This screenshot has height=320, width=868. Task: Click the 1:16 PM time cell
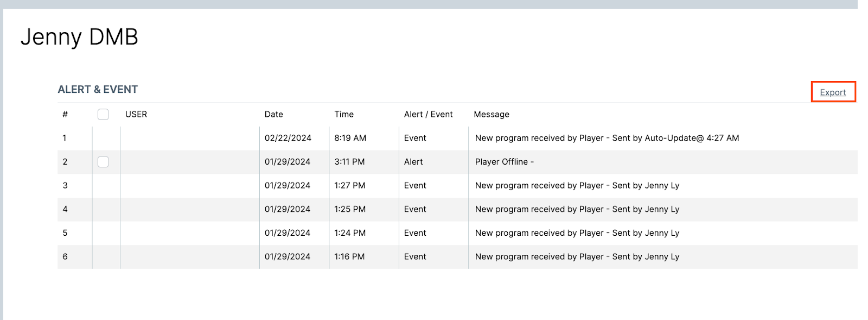(349, 256)
